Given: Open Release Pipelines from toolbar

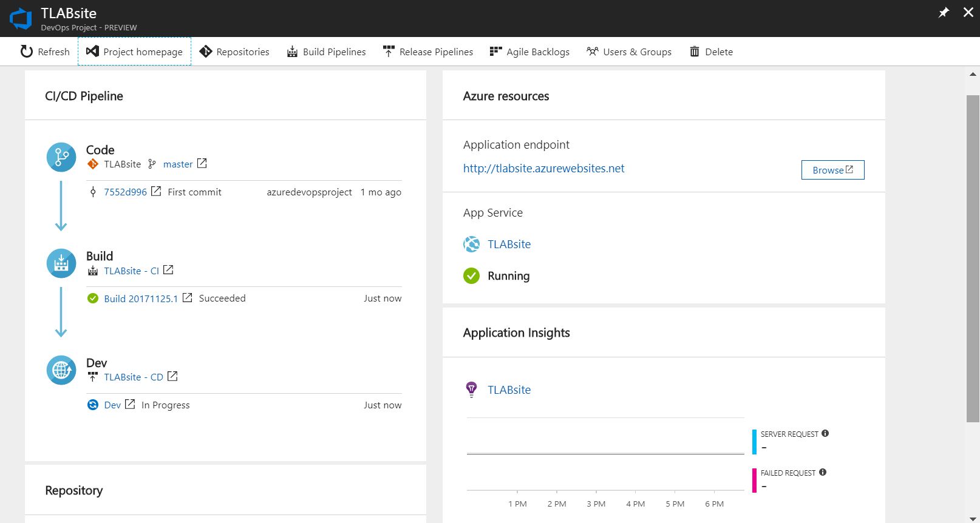Looking at the screenshot, I should coord(428,52).
